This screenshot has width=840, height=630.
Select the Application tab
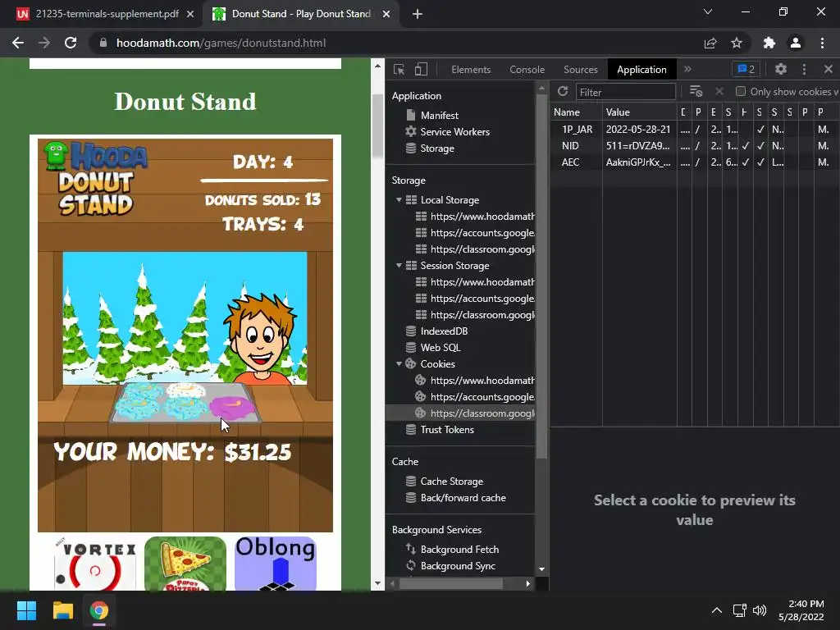coord(641,70)
